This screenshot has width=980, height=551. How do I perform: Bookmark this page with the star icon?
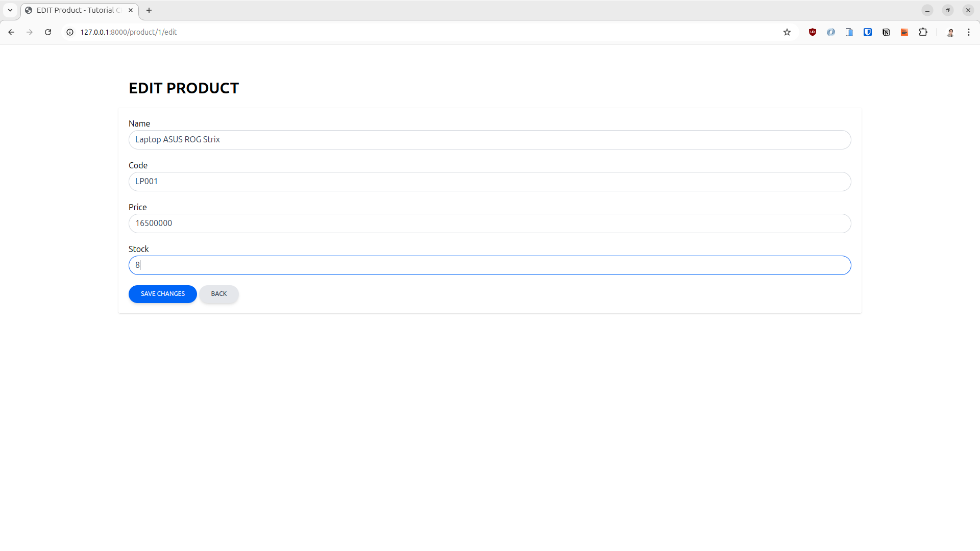[x=787, y=32]
